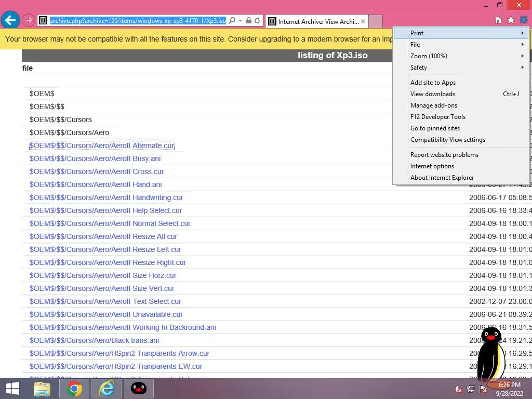
Task: Open the File submenu
Action: (x=461, y=45)
